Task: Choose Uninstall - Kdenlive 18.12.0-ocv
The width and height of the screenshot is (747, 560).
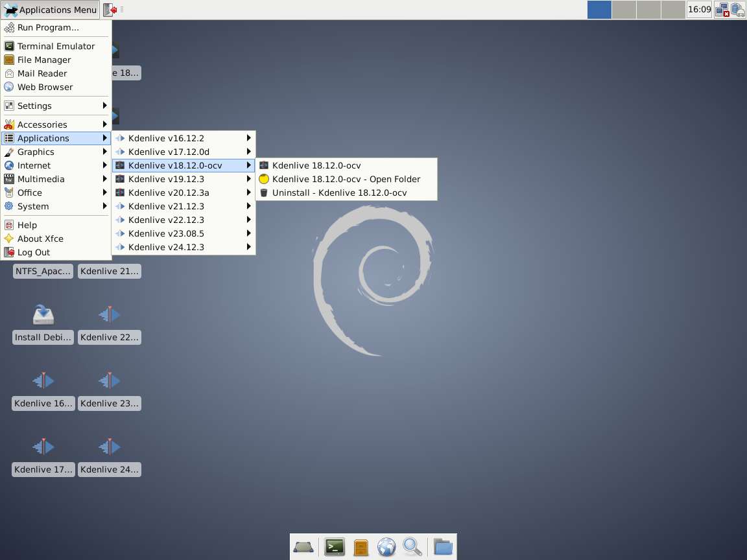Action: pyautogui.click(x=346, y=193)
